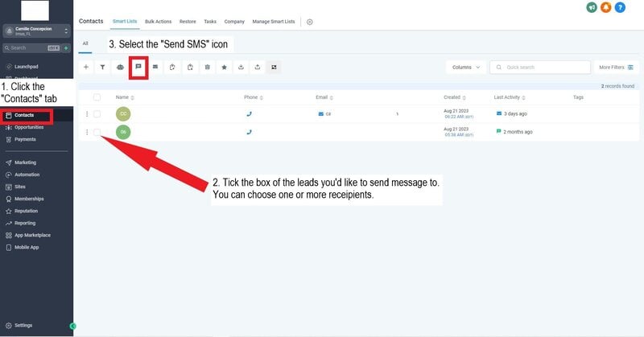Open the three-dot menu for second contact

[87, 132]
